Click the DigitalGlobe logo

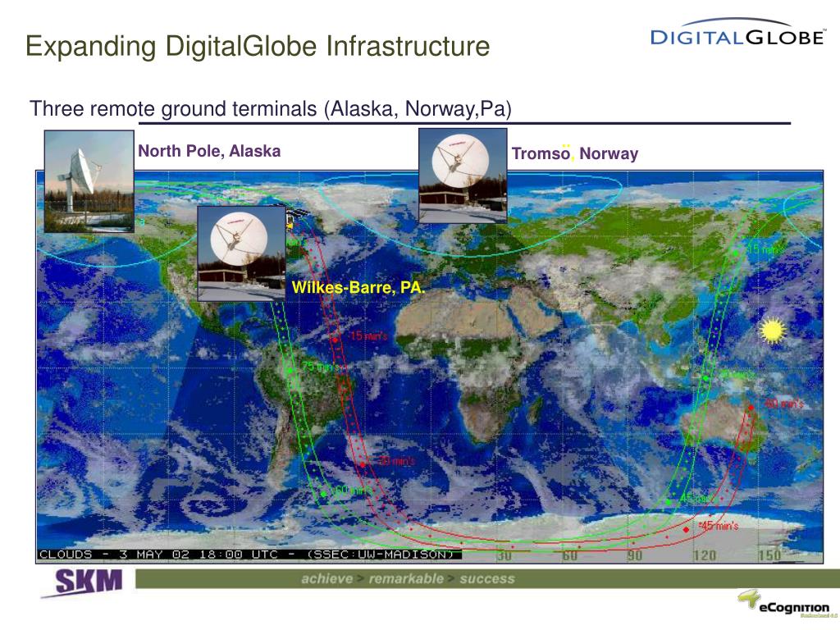coord(737,33)
